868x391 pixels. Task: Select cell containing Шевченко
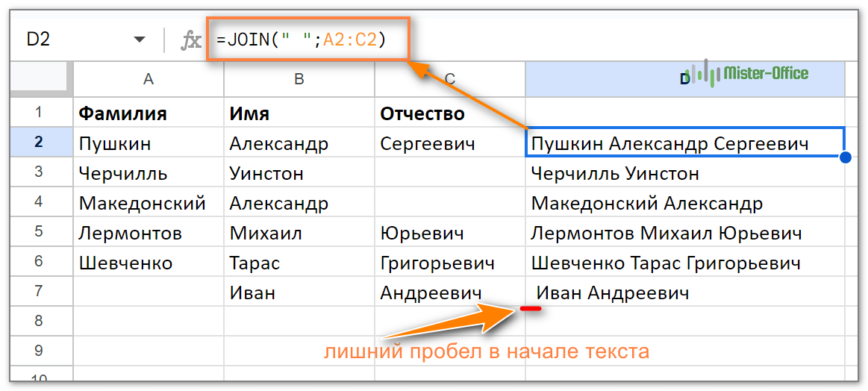(149, 262)
